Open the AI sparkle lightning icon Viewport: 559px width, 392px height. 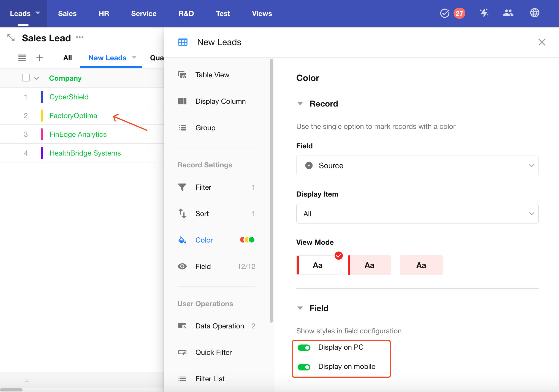coord(484,13)
